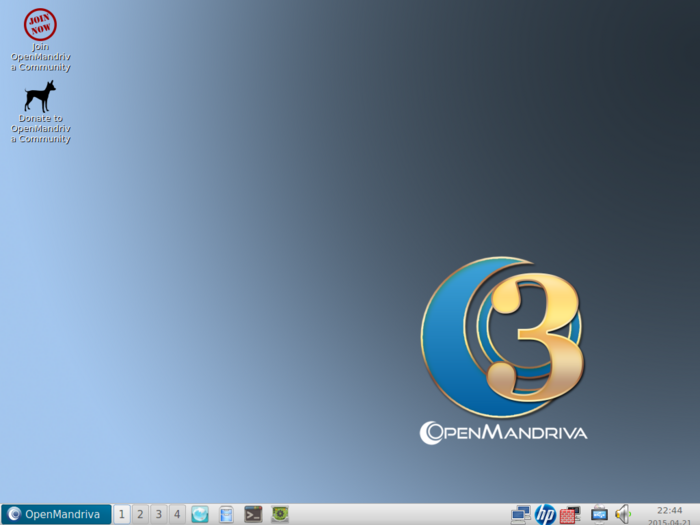Select the 'Join OpenMandriva Community' label text
This screenshot has width=700, height=525.
[40, 57]
